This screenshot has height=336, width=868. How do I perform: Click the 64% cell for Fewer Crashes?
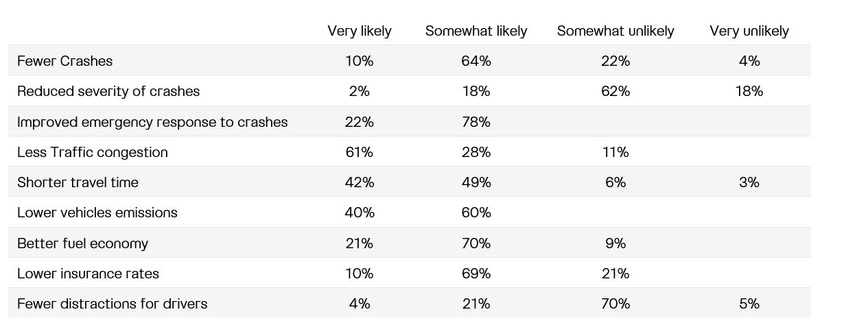pyautogui.click(x=476, y=61)
